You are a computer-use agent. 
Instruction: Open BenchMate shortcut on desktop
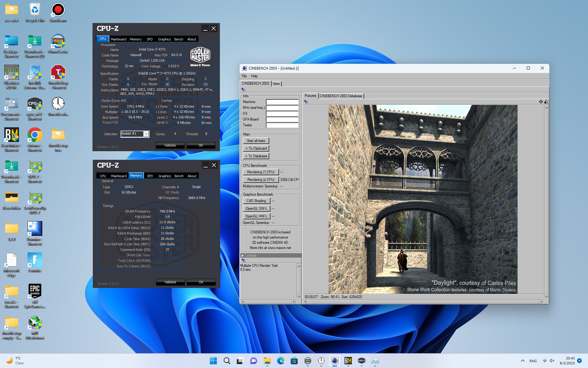coord(12,140)
